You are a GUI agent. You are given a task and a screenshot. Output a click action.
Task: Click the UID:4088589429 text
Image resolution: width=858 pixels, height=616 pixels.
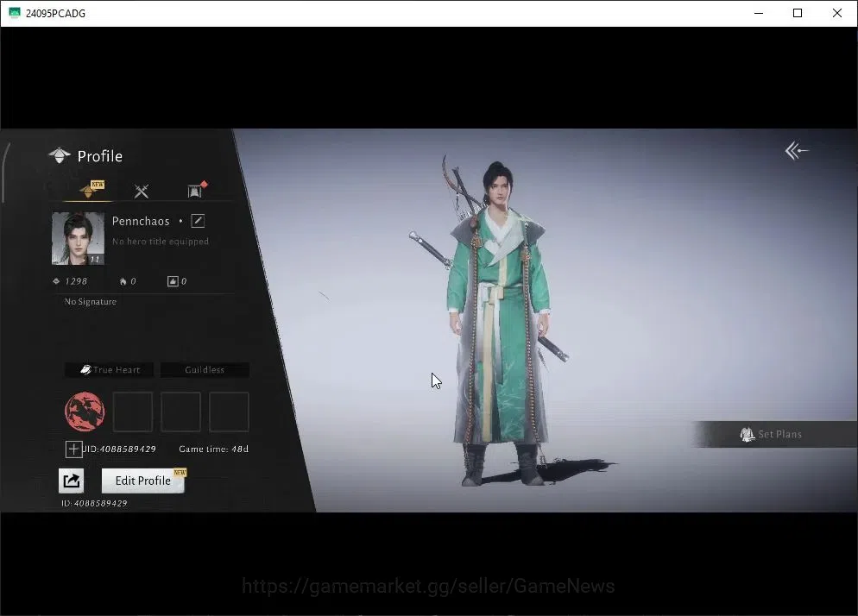click(x=119, y=449)
